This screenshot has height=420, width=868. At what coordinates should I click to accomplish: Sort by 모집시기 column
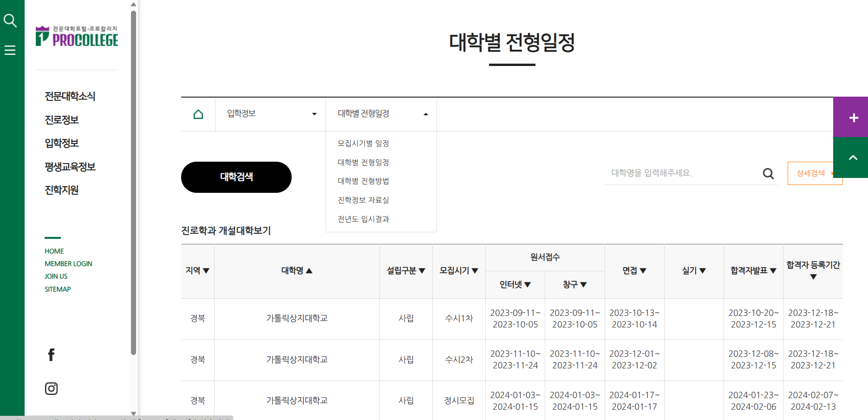[x=459, y=271]
